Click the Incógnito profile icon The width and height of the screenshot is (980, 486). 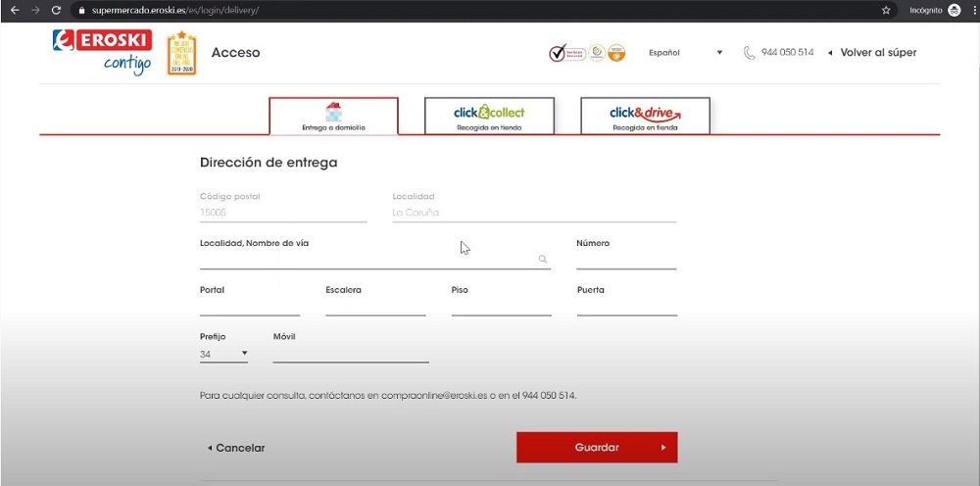(954, 10)
